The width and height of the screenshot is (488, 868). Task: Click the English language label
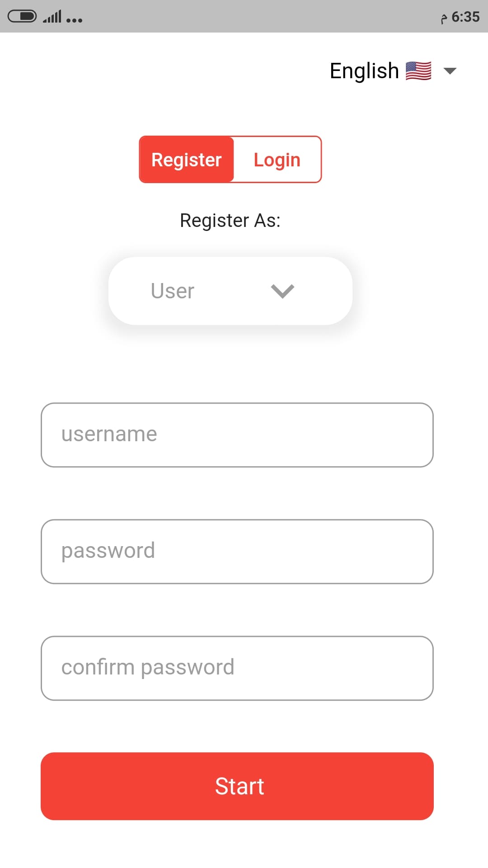[x=364, y=71]
